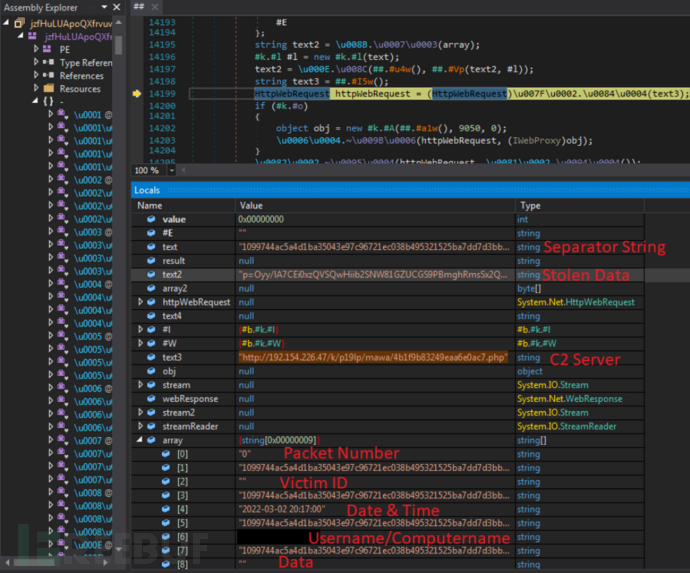This screenshot has height=573, width=690.
Task: Expand the Resources node in the tree
Action: [x=36, y=89]
